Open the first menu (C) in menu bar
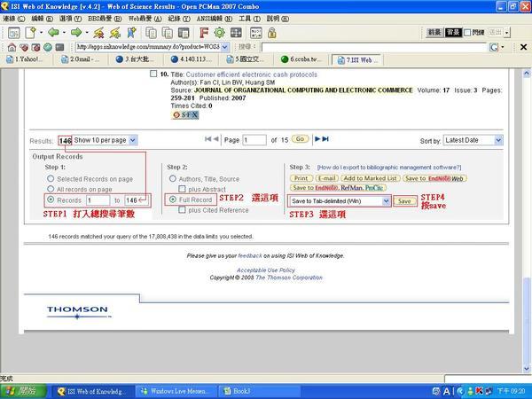Viewport: 532px width, 399px height. pyautogui.click(x=14, y=19)
